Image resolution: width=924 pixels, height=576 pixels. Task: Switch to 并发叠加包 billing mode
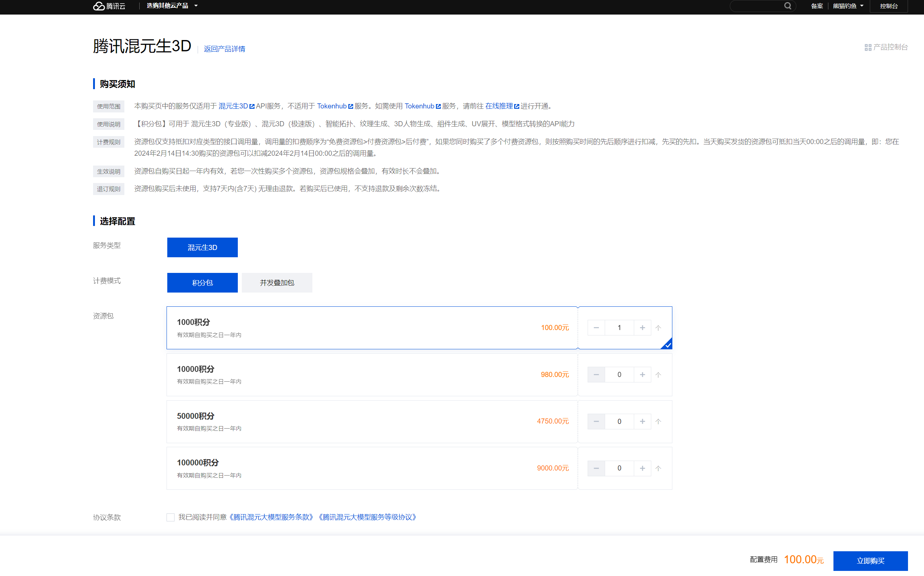coord(277,283)
